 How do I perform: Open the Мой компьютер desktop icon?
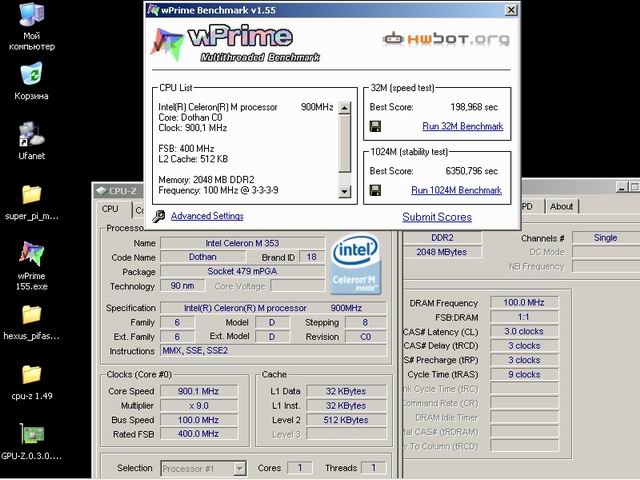pyautogui.click(x=31, y=26)
